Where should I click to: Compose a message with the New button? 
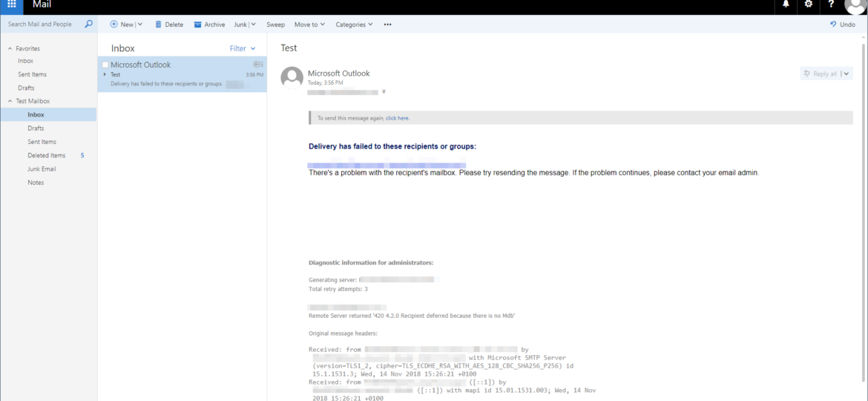[x=122, y=25]
